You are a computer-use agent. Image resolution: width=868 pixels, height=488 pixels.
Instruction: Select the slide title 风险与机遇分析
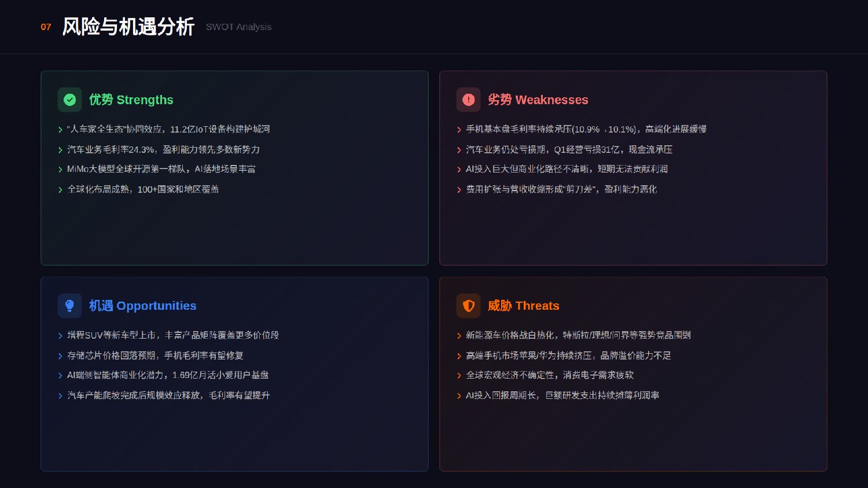tap(128, 27)
